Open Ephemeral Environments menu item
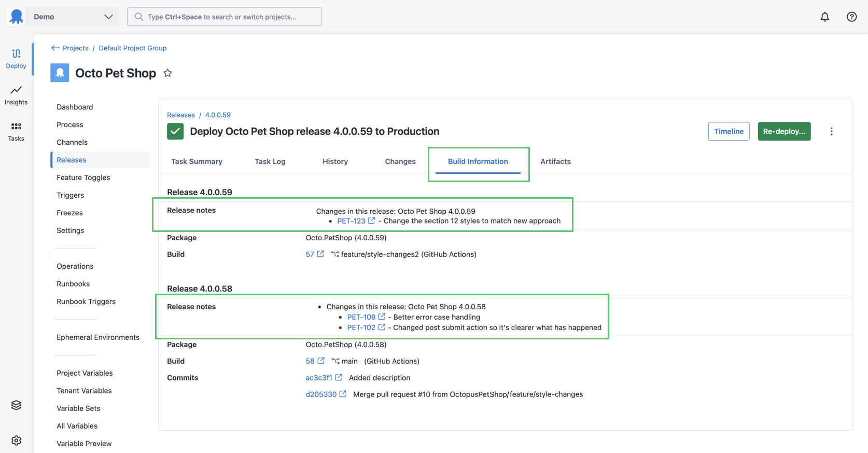Screen dimensions: 868x453 [98, 337]
